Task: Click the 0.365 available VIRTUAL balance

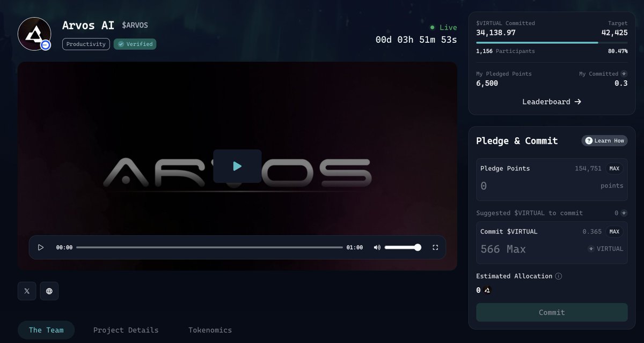Action: click(592, 232)
